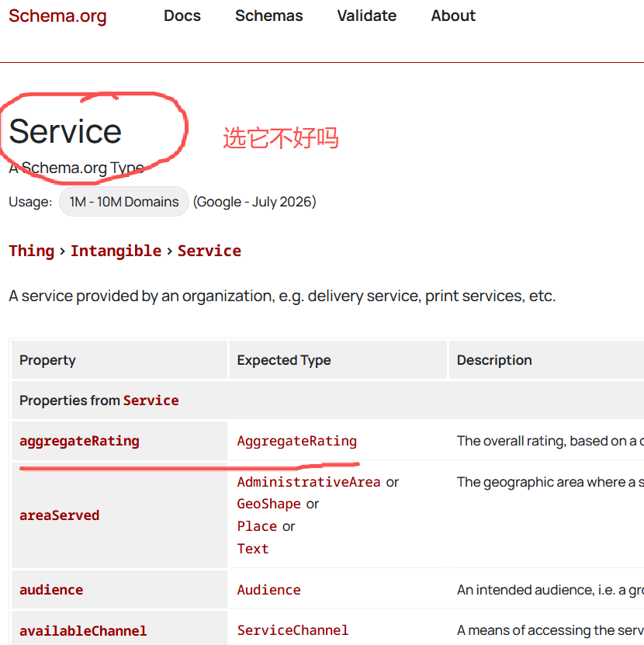Open the Schemas menu item
644x645 pixels.
(x=269, y=16)
